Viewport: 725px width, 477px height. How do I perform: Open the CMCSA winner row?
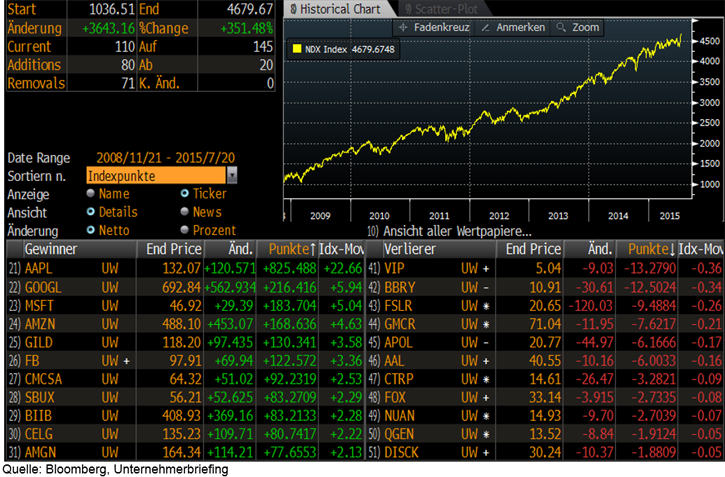coord(185,379)
